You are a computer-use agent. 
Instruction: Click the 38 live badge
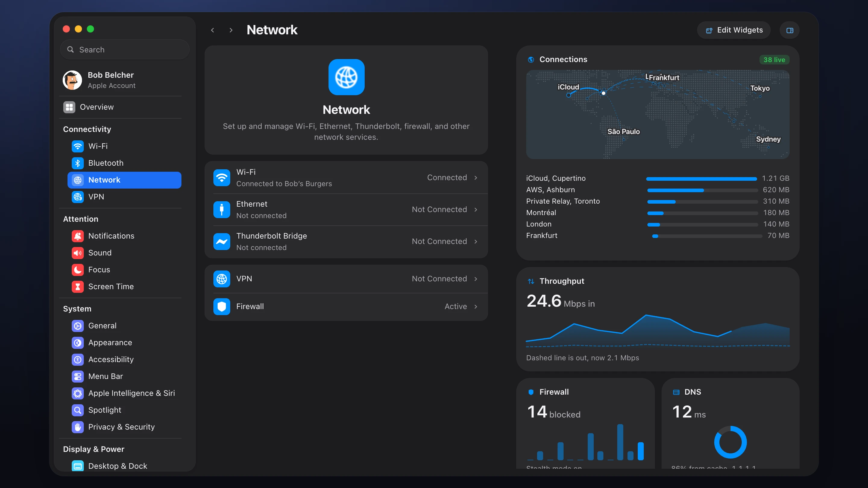pos(774,60)
